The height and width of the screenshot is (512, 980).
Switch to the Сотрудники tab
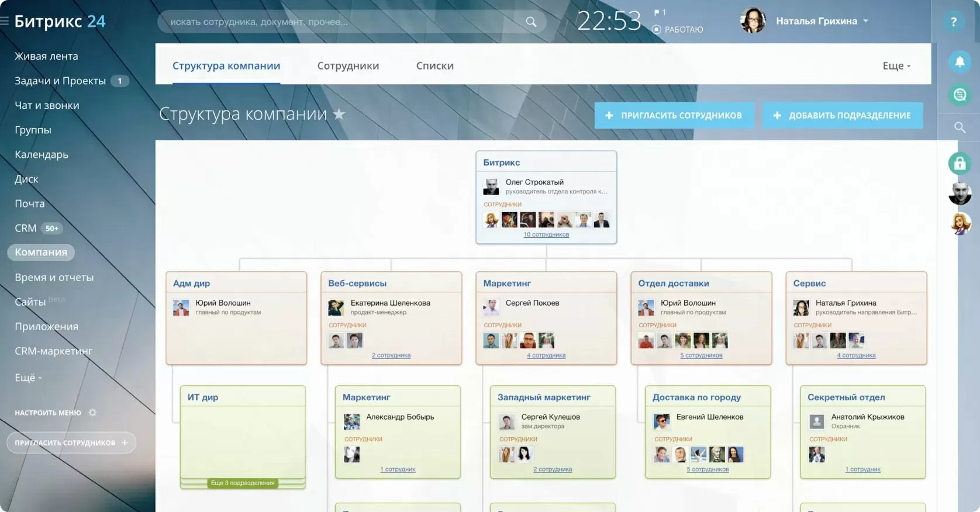pos(348,65)
